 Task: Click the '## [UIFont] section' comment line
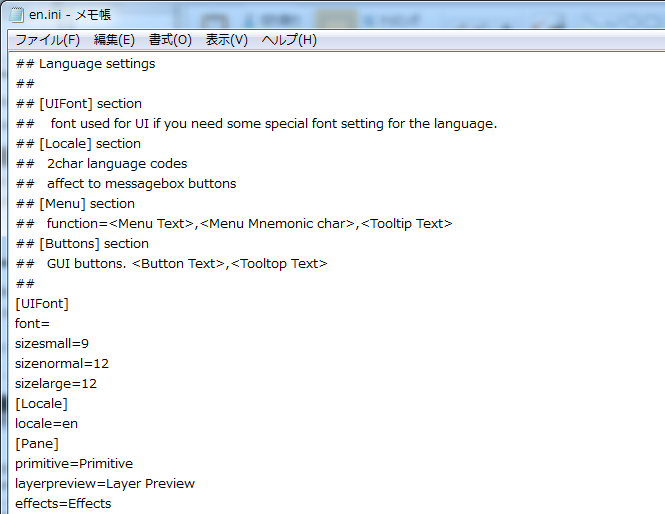pyautogui.click(x=78, y=104)
